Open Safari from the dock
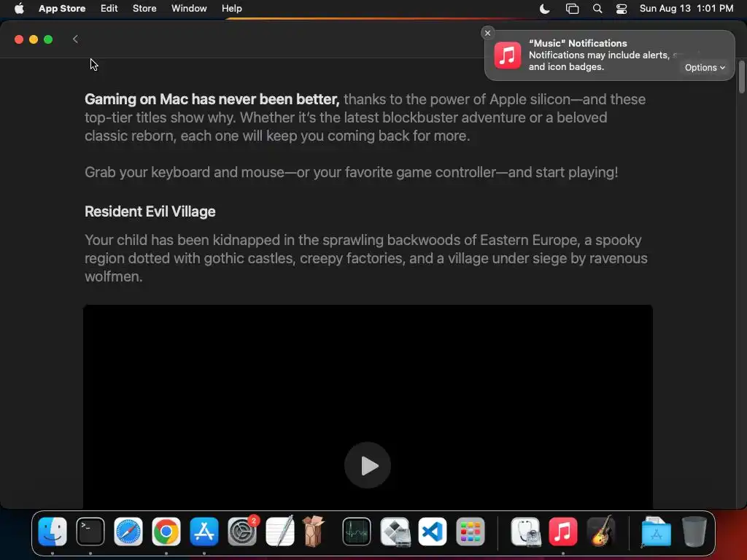 [x=128, y=532]
